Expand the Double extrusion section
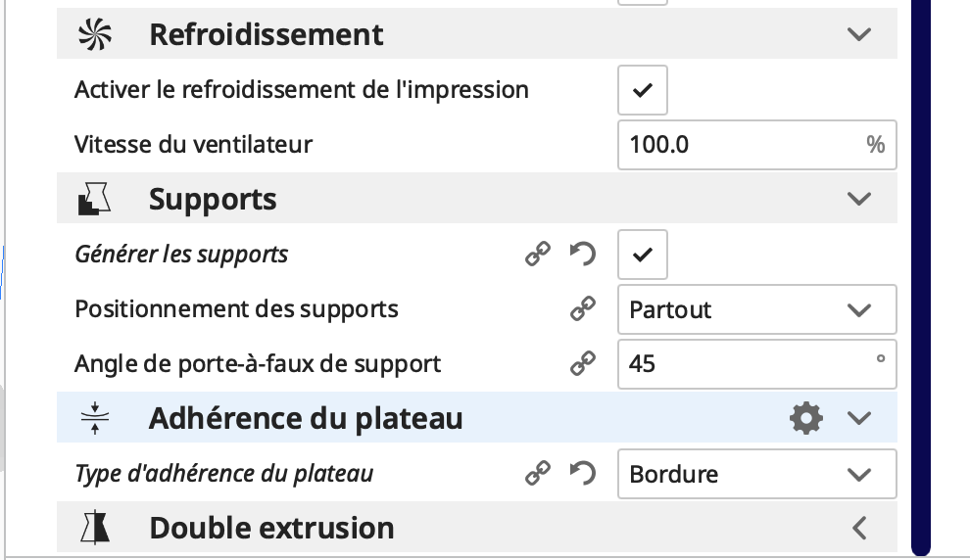This screenshot has height=560, width=970. click(x=859, y=529)
